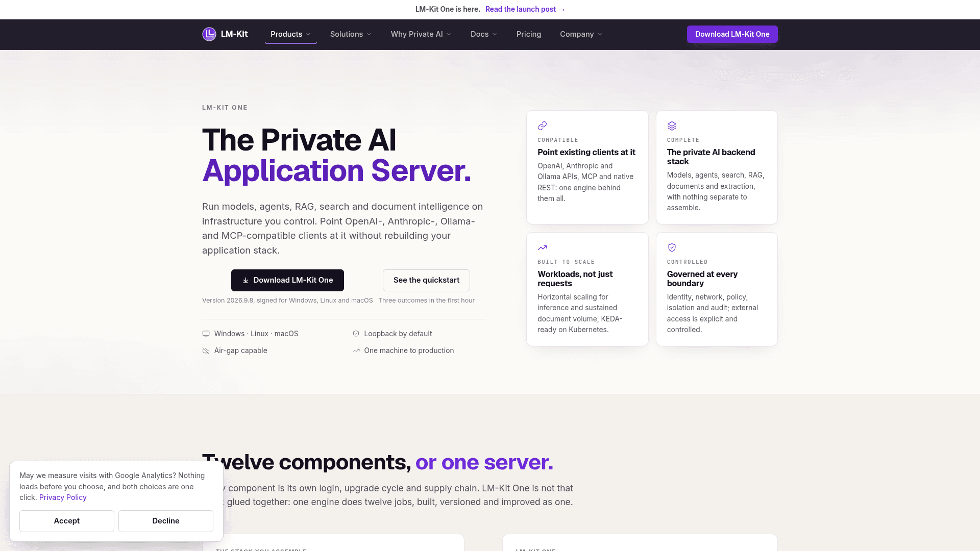This screenshot has width=980, height=551.
Task: Click the shield icon beside Loopback by default
Action: (x=356, y=334)
